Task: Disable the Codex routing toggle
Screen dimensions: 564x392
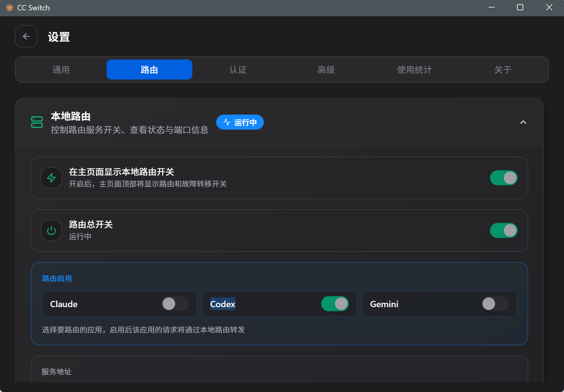Action: tap(335, 304)
